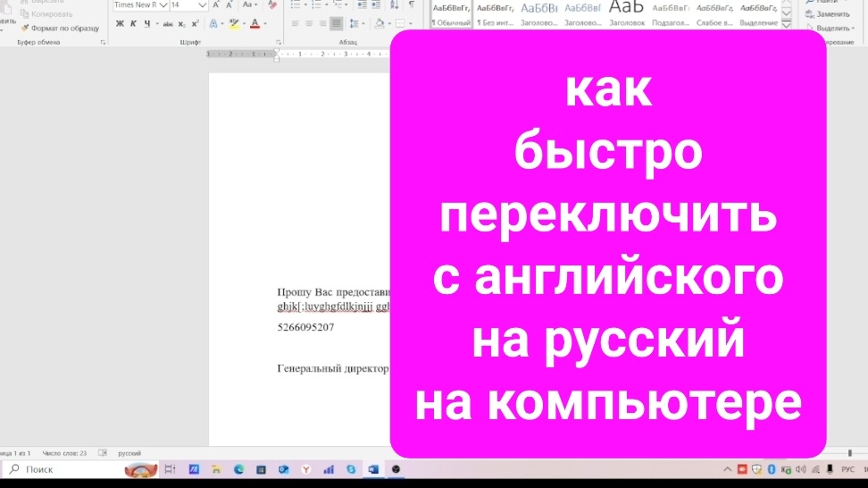Show hidden tray icons chevron
The height and width of the screenshot is (488, 868).
pos(728,470)
